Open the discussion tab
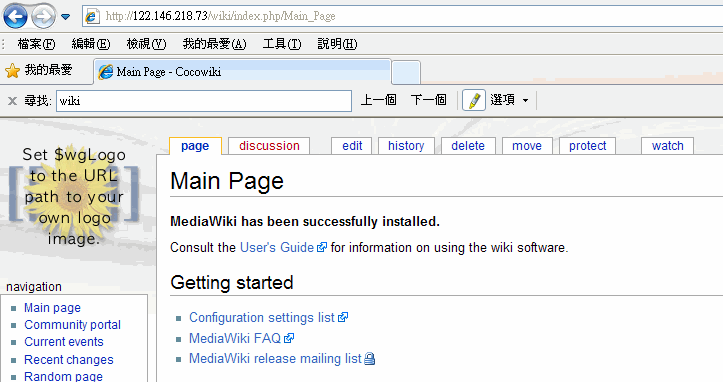Screen dimensions: 723x382 click(269, 146)
